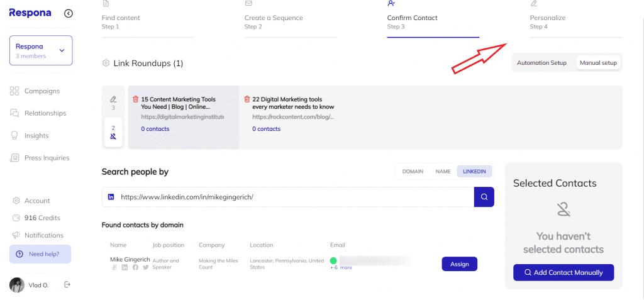Open Mike Gingerich's AngelList icon
The width and height of the screenshot is (644, 300).
click(x=114, y=267)
